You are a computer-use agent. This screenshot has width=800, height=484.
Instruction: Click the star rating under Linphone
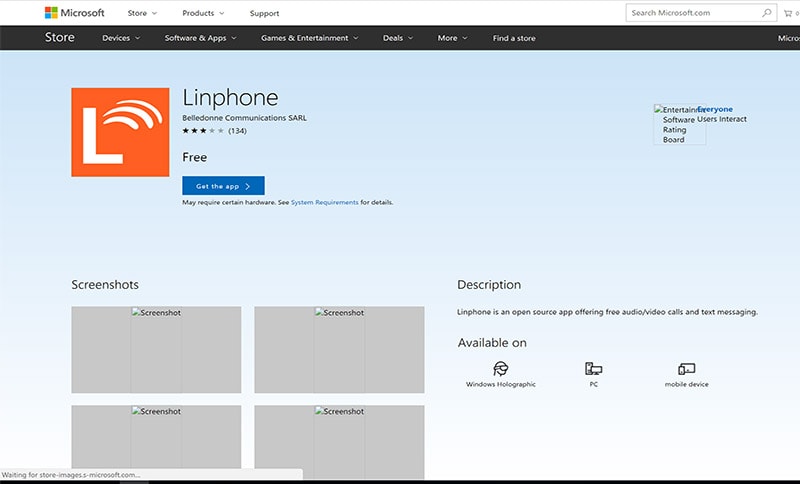click(203, 131)
